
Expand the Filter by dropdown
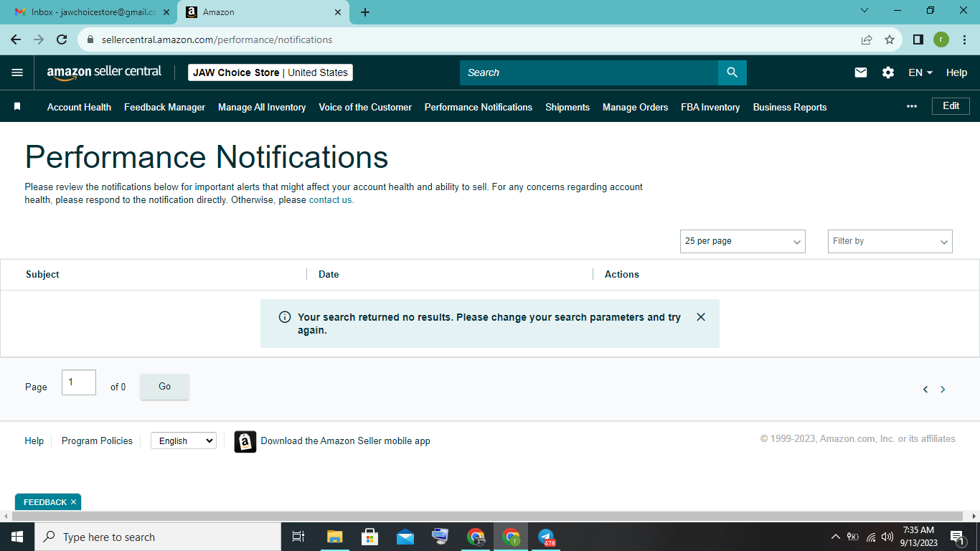pyautogui.click(x=890, y=241)
